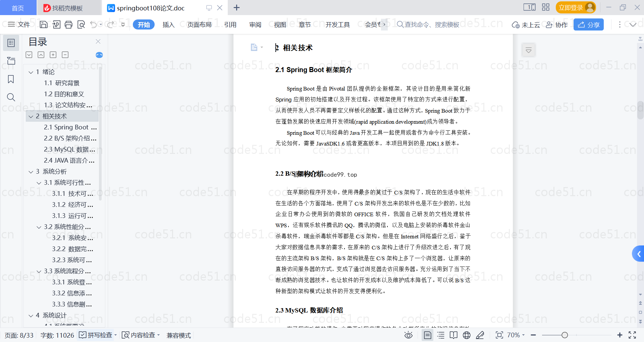Screen dimensions: 644x342
Task: Click the Undo arrow icon
Action: tap(94, 24)
